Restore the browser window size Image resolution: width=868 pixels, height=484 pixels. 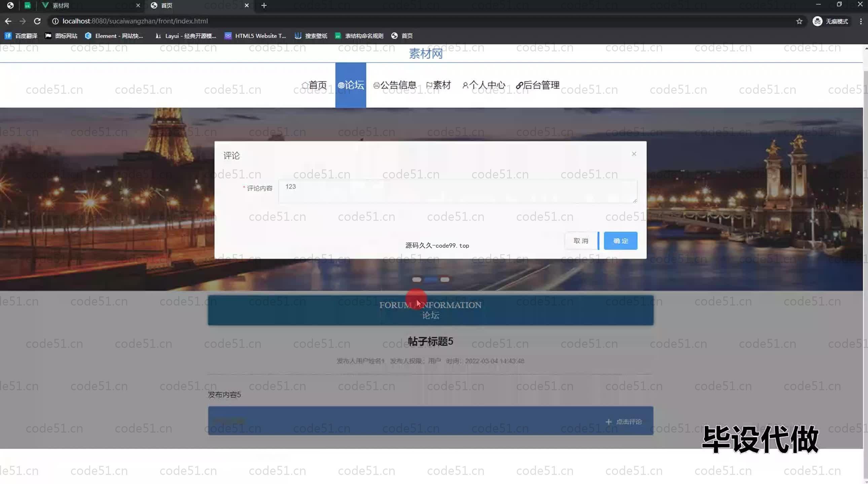[839, 4]
